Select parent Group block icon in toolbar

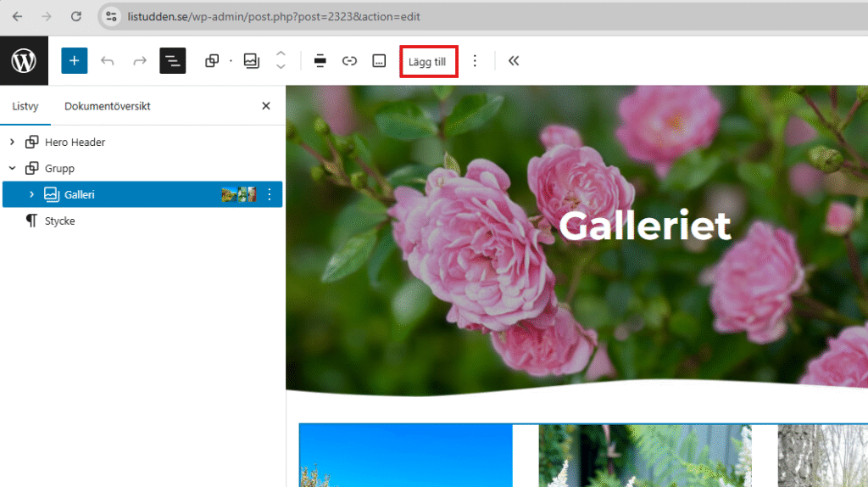(212, 61)
